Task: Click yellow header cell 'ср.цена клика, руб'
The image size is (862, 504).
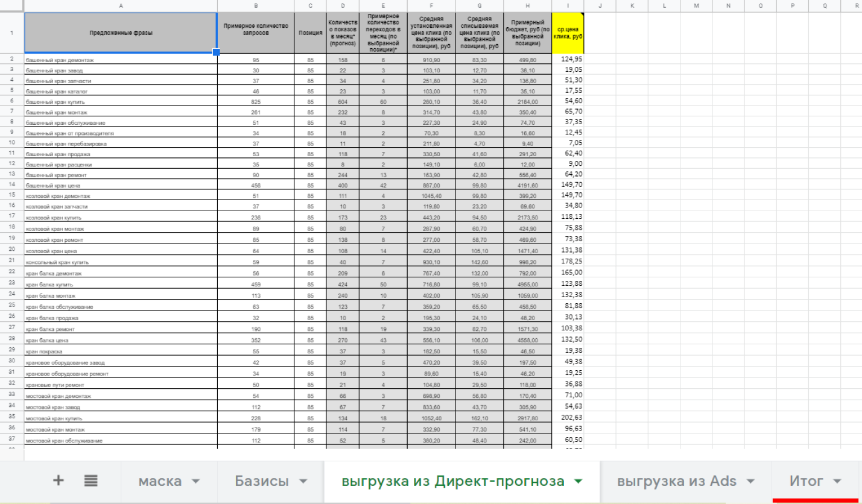Action: [x=568, y=33]
